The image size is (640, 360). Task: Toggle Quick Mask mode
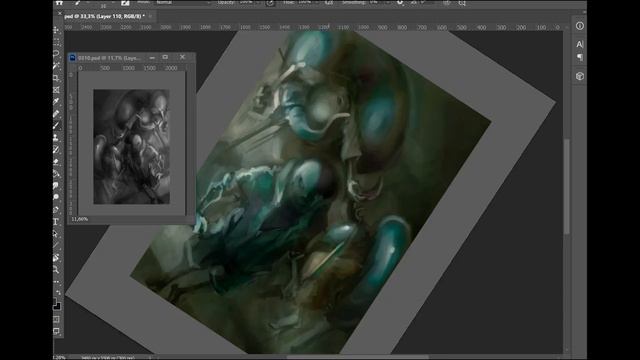point(56,319)
